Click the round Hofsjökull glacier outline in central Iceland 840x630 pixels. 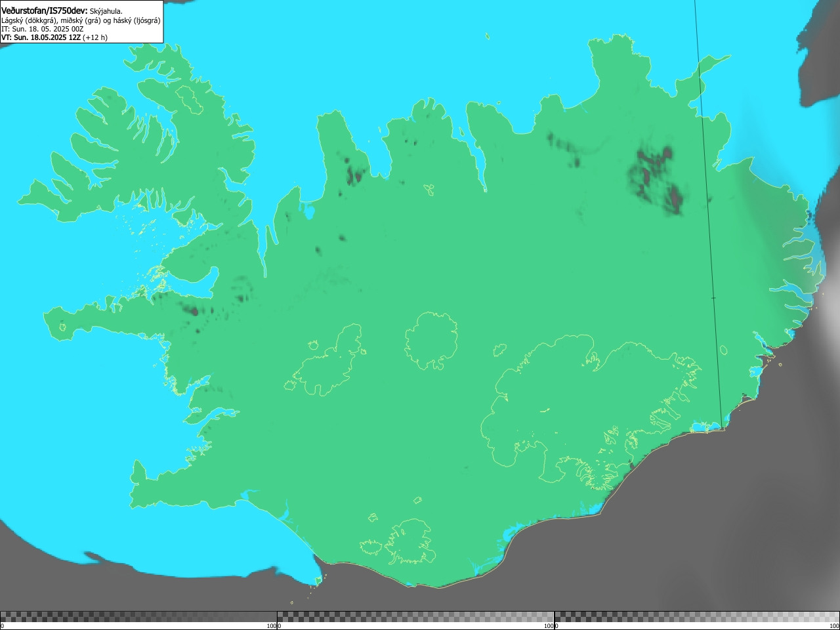click(431, 340)
